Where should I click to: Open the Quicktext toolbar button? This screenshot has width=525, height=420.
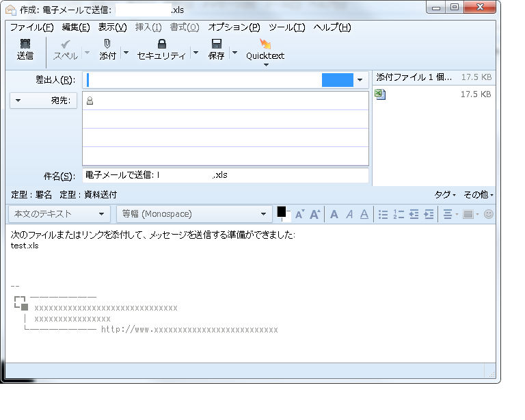(265, 49)
